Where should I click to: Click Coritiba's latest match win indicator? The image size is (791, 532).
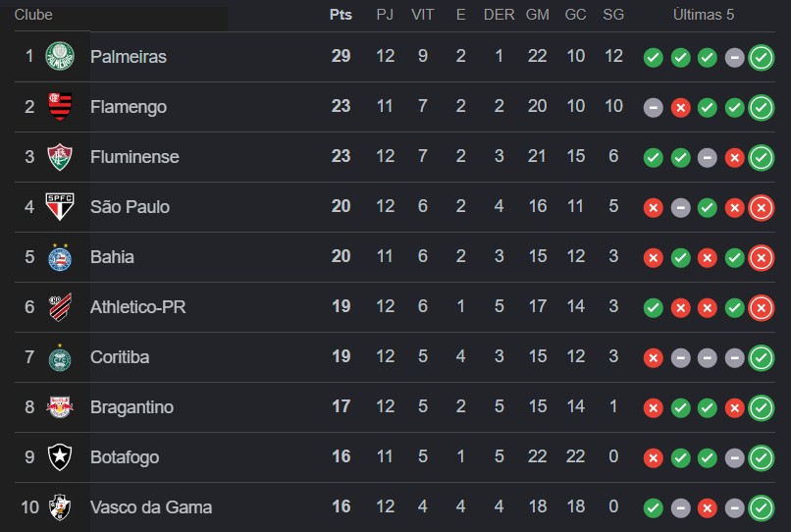[761, 357]
